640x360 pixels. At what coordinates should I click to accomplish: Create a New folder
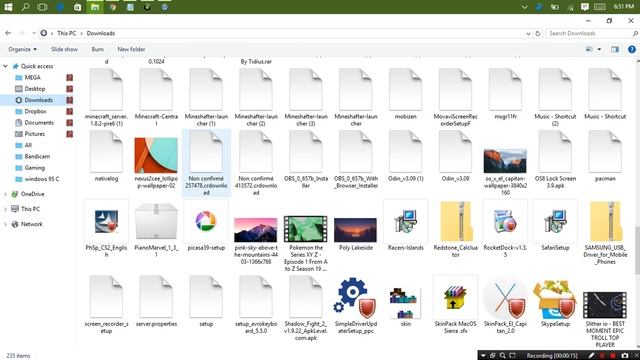(131, 49)
